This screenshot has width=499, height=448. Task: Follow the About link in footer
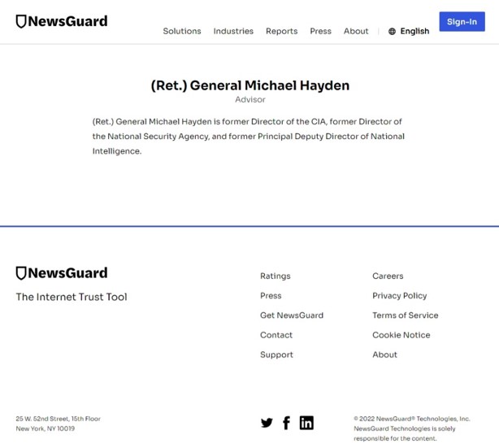(x=384, y=354)
